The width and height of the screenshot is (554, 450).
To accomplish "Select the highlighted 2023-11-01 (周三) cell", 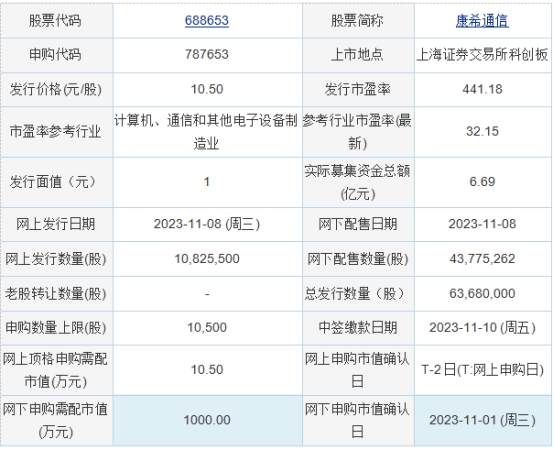I will pyautogui.click(x=483, y=420).
